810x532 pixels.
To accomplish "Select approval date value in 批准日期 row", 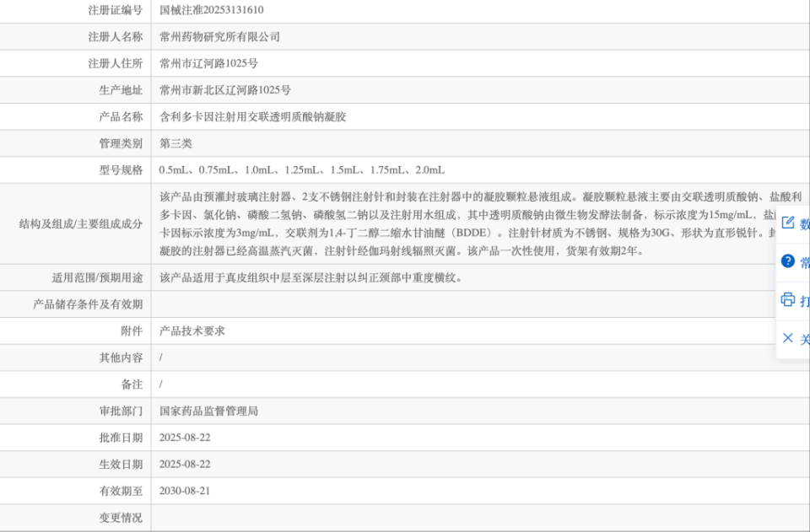I will pyautogui.click(x=185, y=438).
